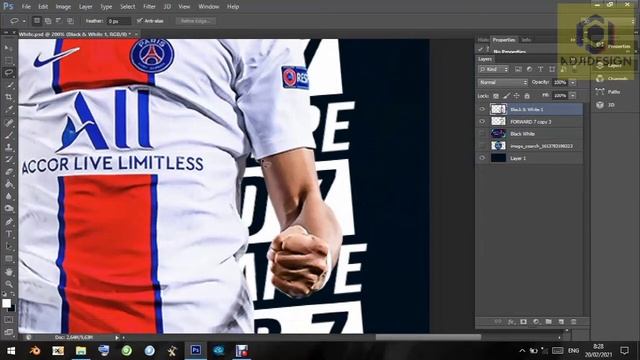The width and height of the screenshot is (640, 360).
Task: Open the File menu
Action: click(x=26, y=7)
